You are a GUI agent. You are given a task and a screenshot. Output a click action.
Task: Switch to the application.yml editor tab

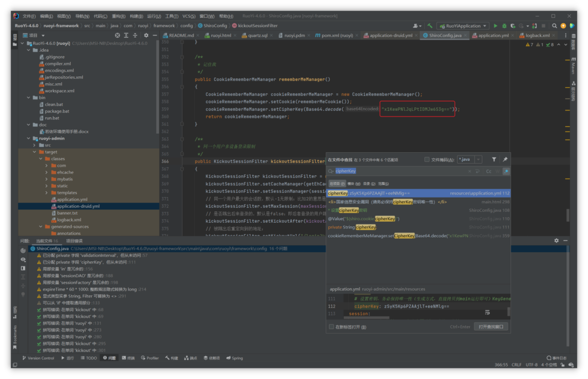tap(493, 35)
